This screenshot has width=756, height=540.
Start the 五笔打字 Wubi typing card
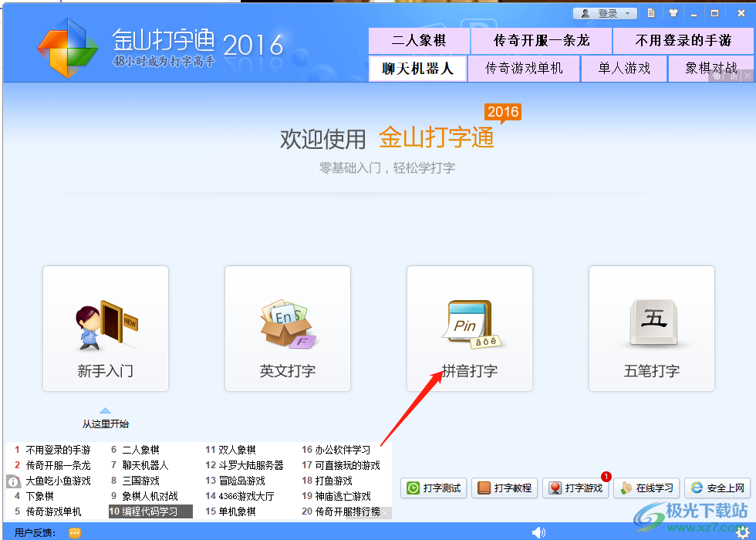(x=651, y=329)
